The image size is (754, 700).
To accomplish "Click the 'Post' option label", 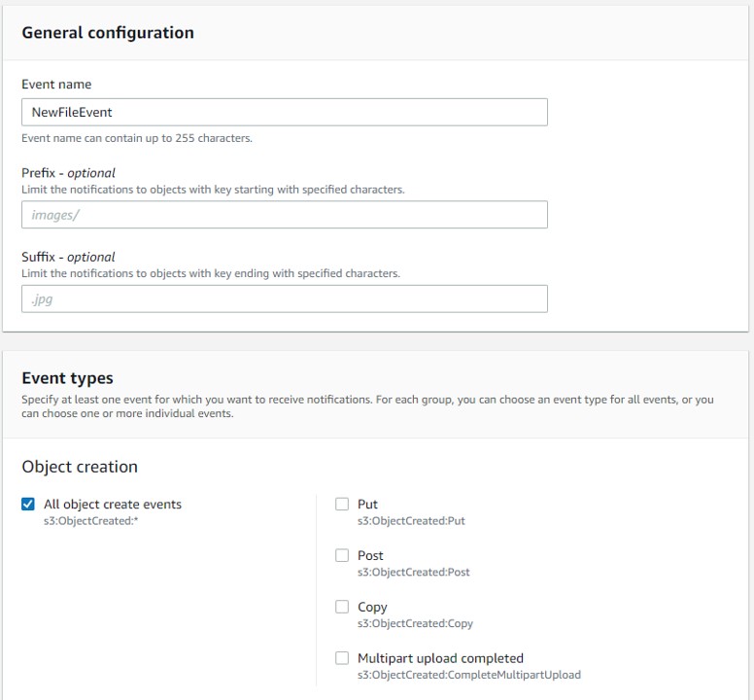I will pos(370,555).
